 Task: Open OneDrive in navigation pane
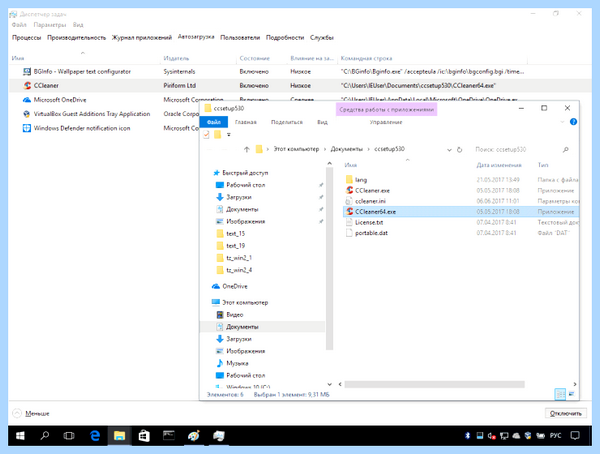click(x=235, y=286)
